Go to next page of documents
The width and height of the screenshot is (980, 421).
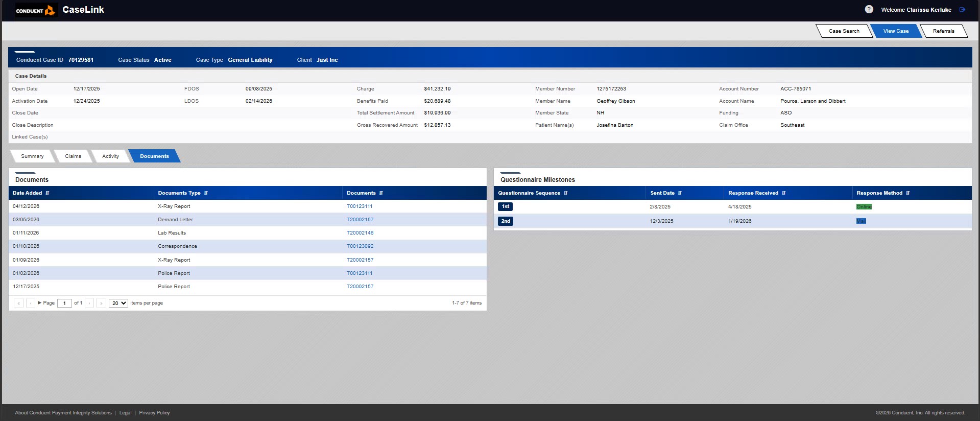pos(89,303)
